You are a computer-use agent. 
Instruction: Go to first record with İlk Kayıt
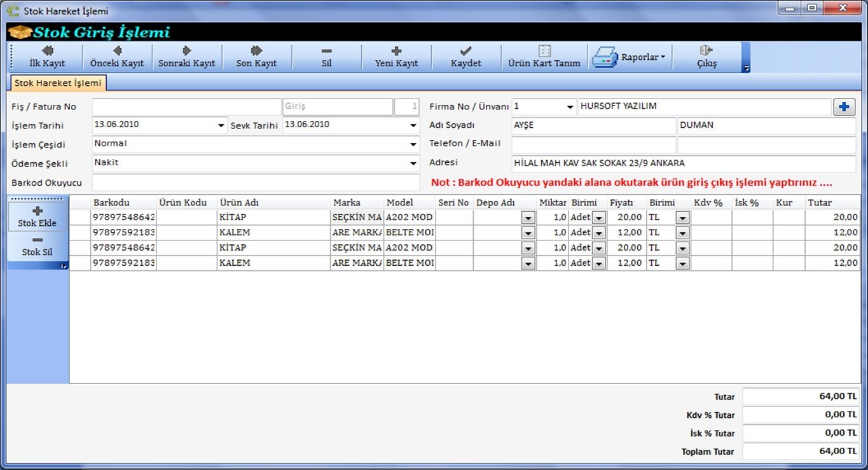point(47,57)
